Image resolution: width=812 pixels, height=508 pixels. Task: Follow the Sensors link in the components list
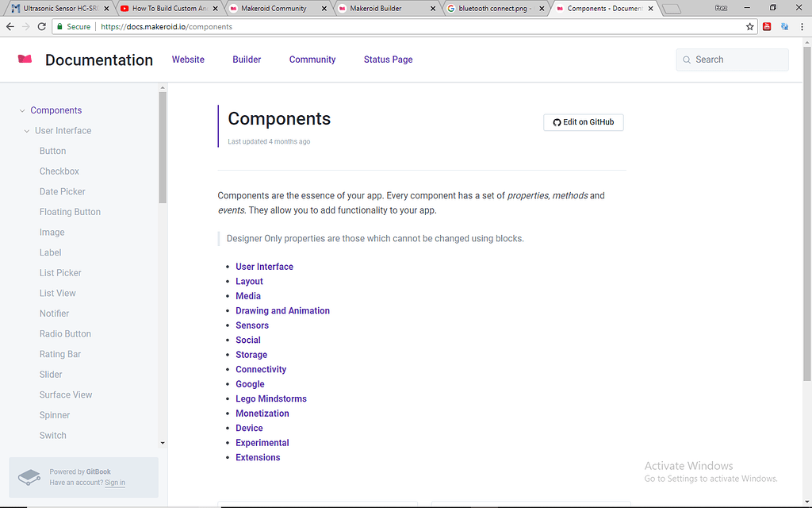252,325
